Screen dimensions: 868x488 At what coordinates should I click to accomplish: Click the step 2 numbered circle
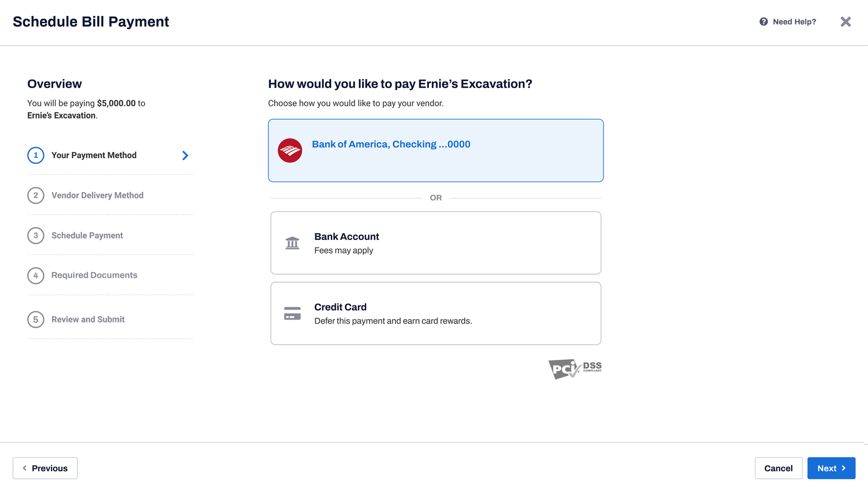(x=36, y=195)
